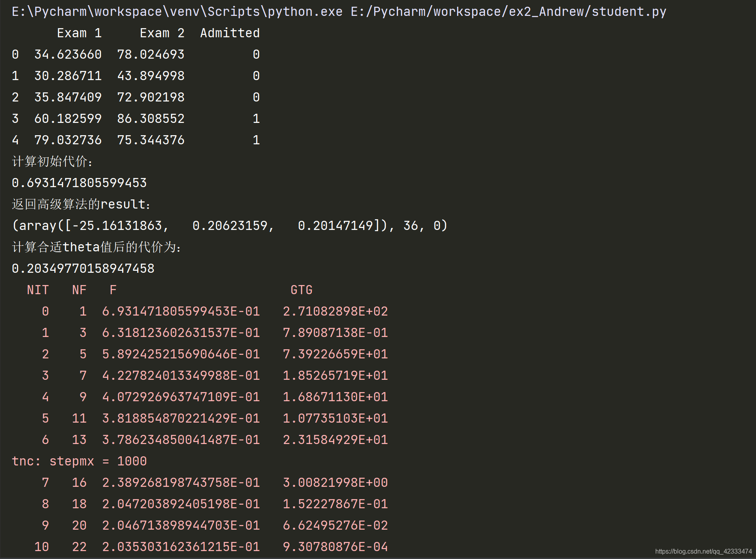Click theta value 0.20623159 in array

(x=230, y=226)
